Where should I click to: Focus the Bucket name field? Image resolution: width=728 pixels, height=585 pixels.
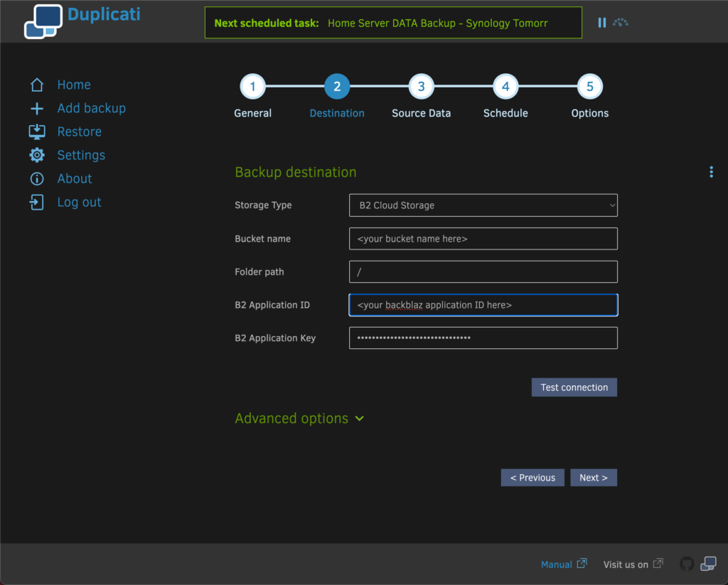[483, 239]
